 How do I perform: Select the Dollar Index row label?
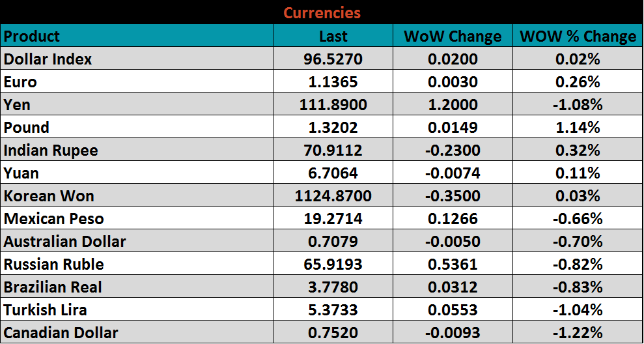[x=48, y=59]
